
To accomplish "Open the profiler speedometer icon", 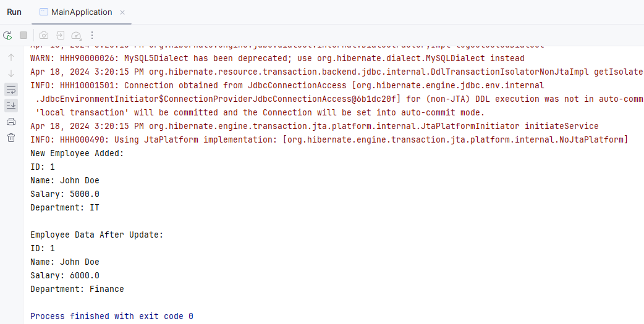I will click(x=77, y=35).
